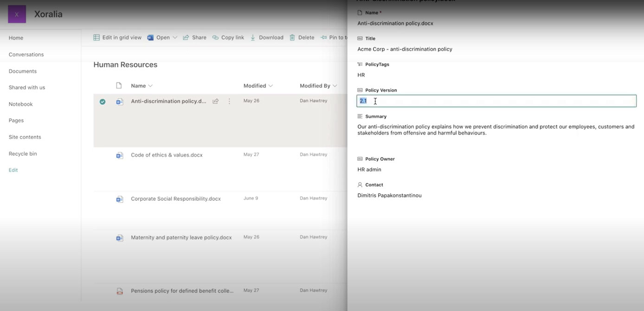This screenshot has height=311, width=644.
Task: Expand the Open dropdown chevron
Action: [x=175, y=38]
